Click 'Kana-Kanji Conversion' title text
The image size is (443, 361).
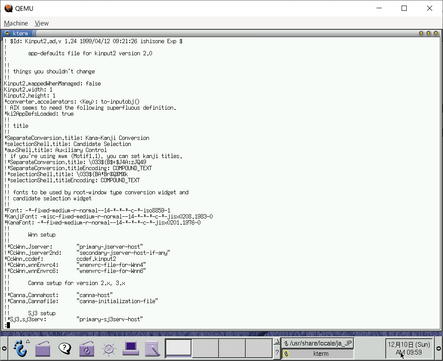(x=117, y=138)
